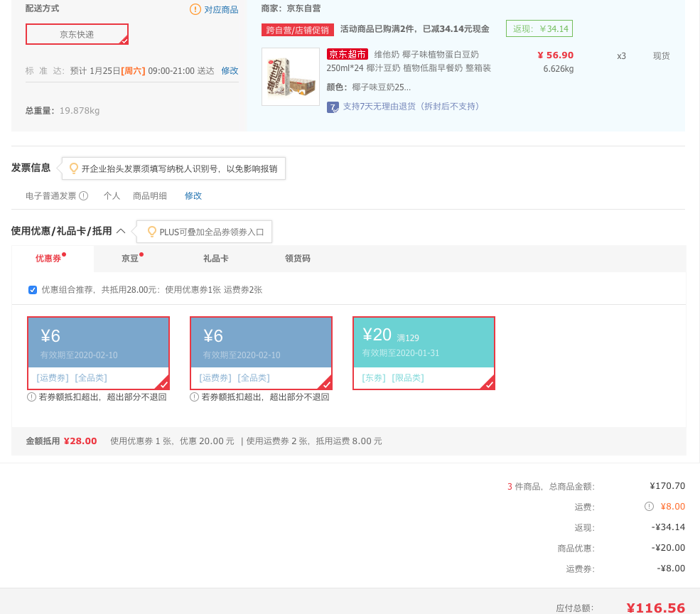Click the 总重量 19.878kg text
This screenshot has height=614, width=700.
coord(63,111)
